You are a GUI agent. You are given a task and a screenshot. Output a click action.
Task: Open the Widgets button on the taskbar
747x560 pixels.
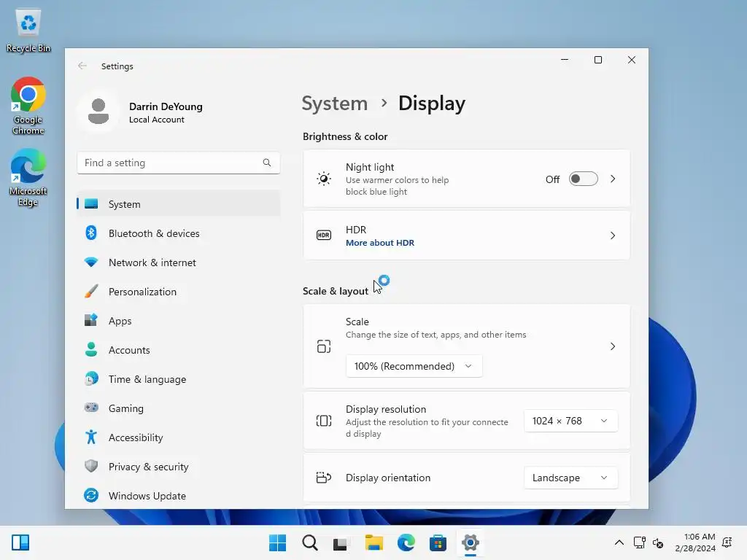pyautogui.click(x=20, y=542)
